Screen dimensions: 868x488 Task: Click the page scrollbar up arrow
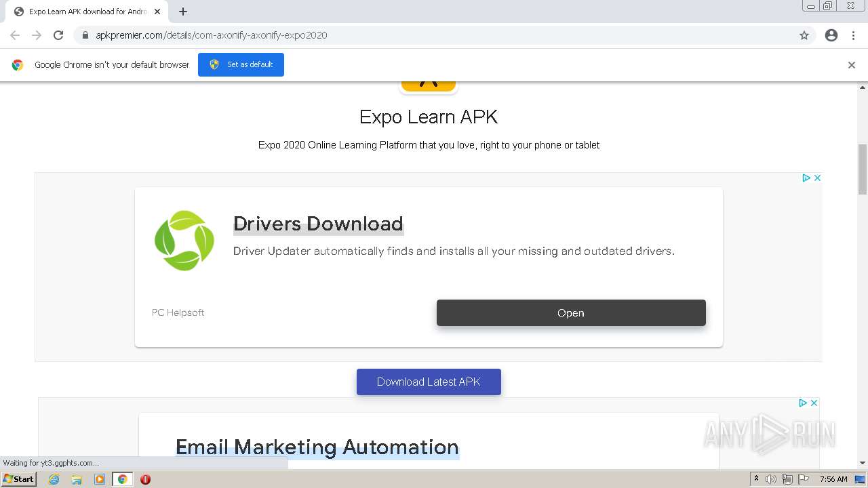tap(863, 87)
